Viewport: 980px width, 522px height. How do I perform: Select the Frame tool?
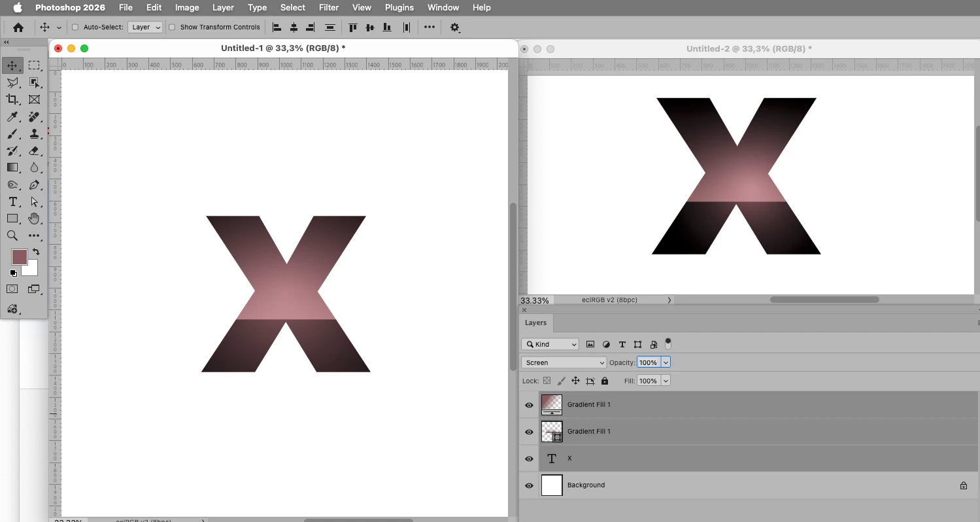pos(35,99)
